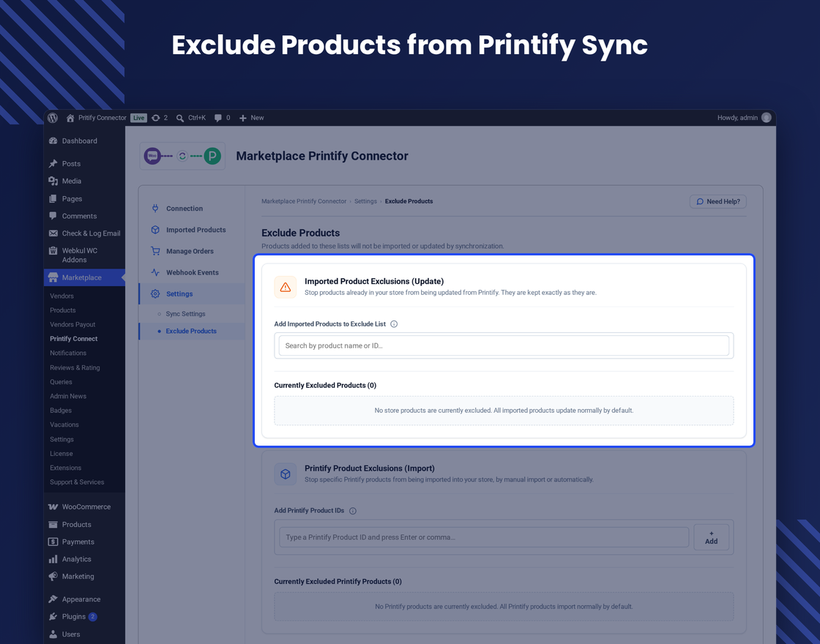Click the Settings breadcrumb link
The height and width of the screenshot is (644, 820).
click(x=365, y=201)
